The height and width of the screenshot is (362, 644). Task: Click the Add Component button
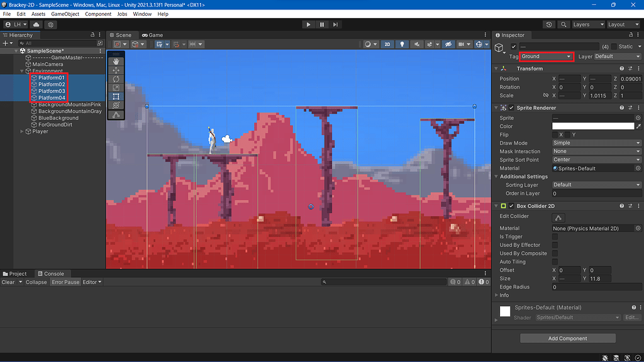[x=567, y=338]
